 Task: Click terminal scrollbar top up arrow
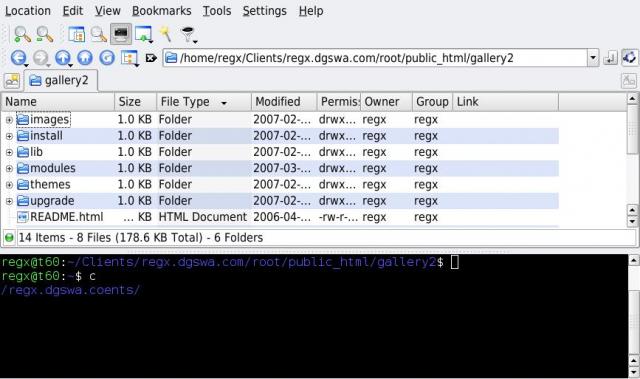coord(633,260)
